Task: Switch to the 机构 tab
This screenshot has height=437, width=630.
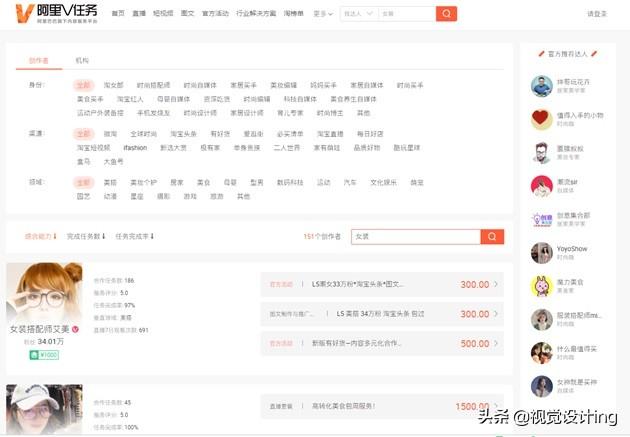Action: (82, 61)
